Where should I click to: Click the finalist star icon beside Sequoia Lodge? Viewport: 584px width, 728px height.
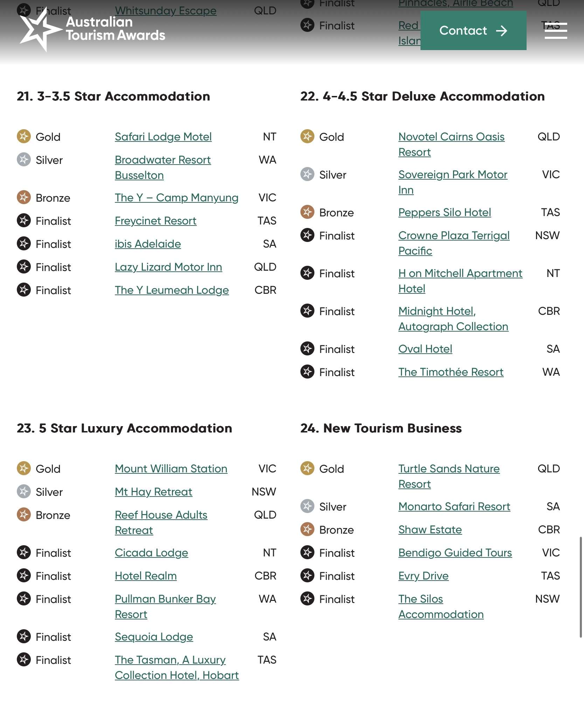pyautogui.click(x=24, y=637)
